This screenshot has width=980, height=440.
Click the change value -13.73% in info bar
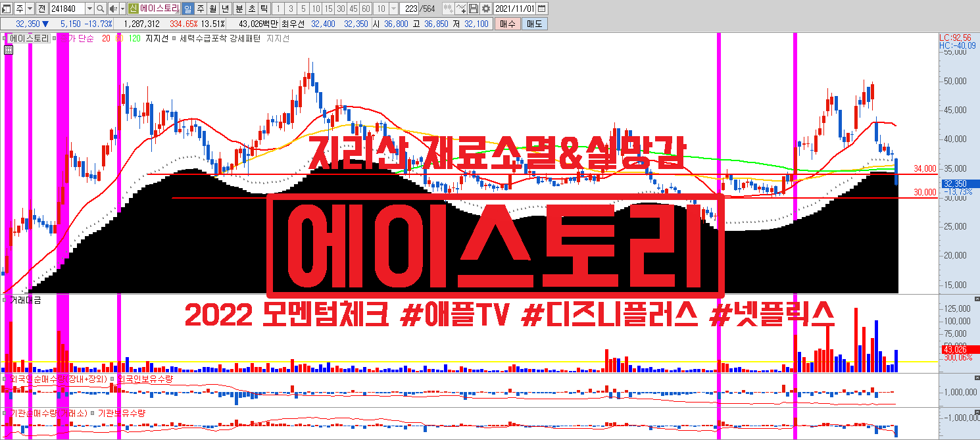point(98,24)
